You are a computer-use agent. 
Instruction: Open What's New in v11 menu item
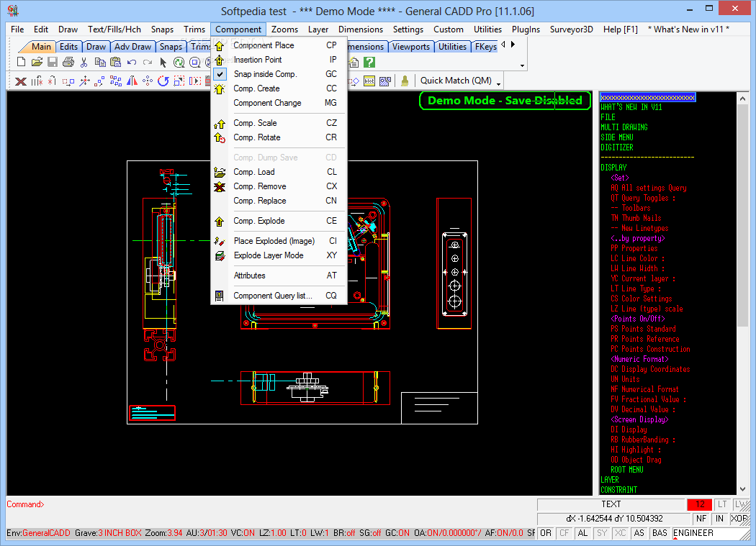pyautogui.click(x=688, y=29)
